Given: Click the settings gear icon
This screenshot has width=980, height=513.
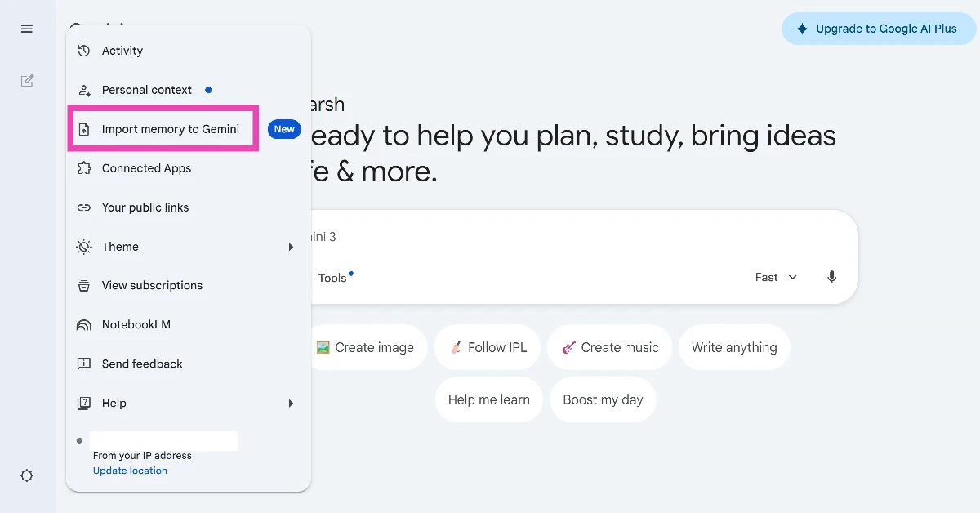Looking at the screenshot, I should pyautogui.click(x=27, y=475).
